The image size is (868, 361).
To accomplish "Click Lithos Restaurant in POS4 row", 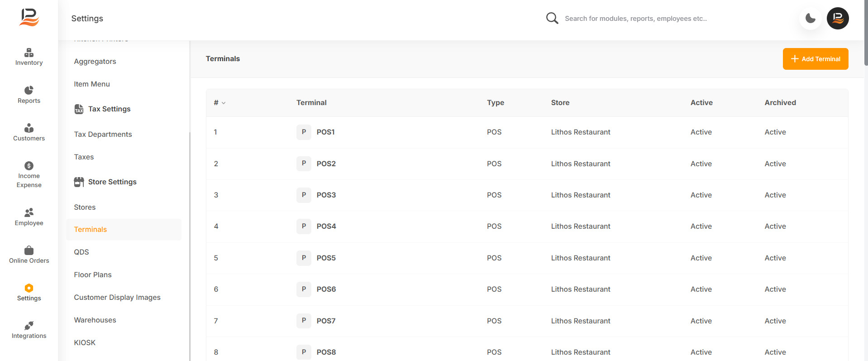I will [581, 226].
